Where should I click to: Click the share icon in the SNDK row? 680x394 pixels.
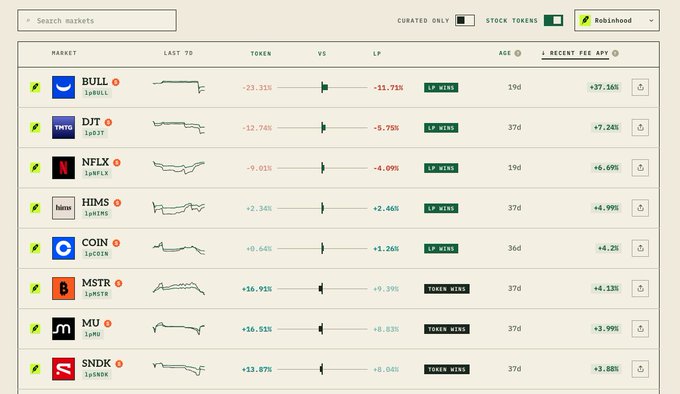click(640, 369)
